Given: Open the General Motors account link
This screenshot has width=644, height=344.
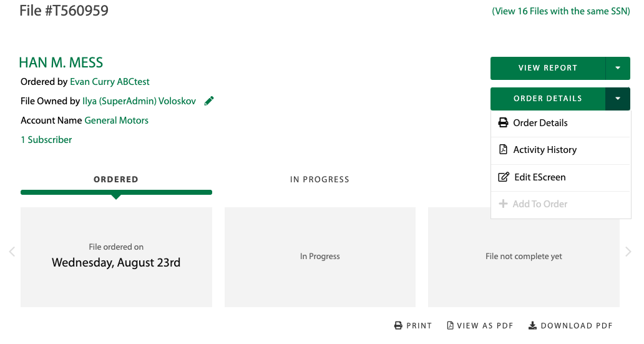Looking at the screenshot, I should (117, 120).
